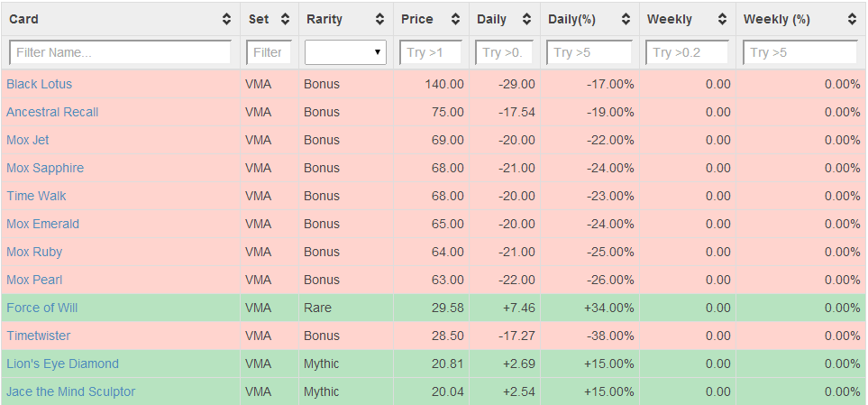Sort table using Rarity column arrows
Image resolution: width=868 pixels, height=405 pixels.
[379, 19]
